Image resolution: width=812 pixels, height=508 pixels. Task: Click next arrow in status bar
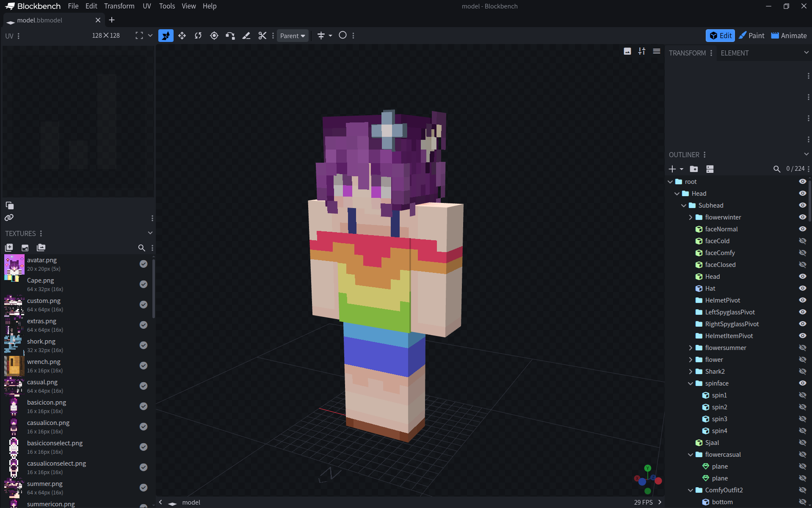click(x=660, y=502)
